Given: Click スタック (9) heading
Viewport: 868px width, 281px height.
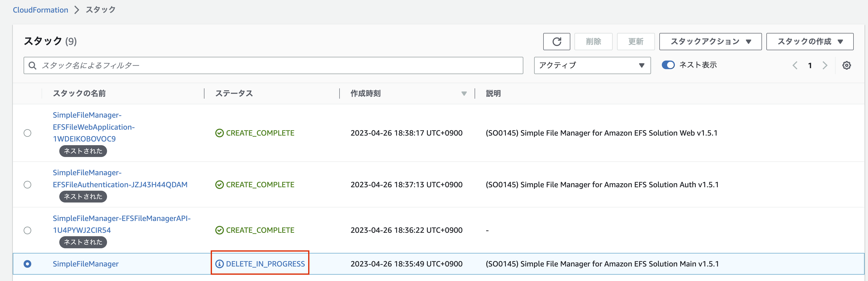Looking at the screenshot, I should tap(50, 41).
